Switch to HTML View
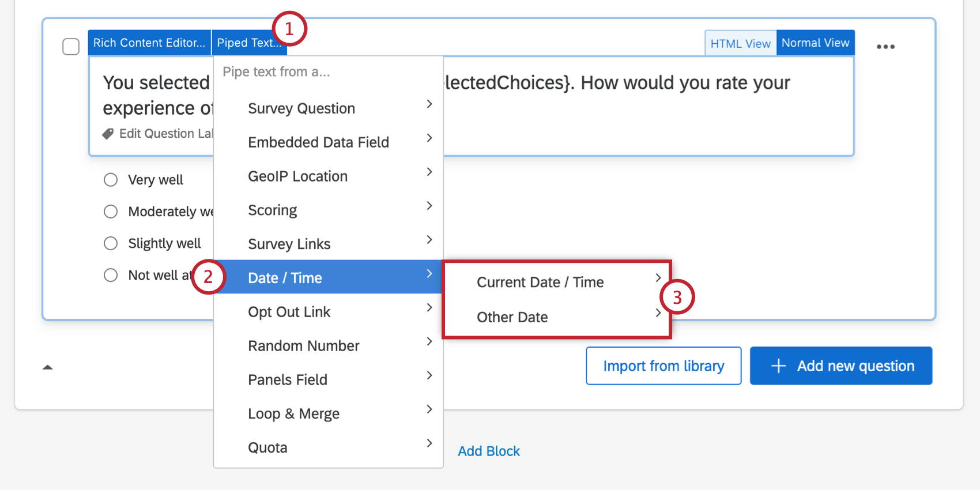 (x=740, y=42)
